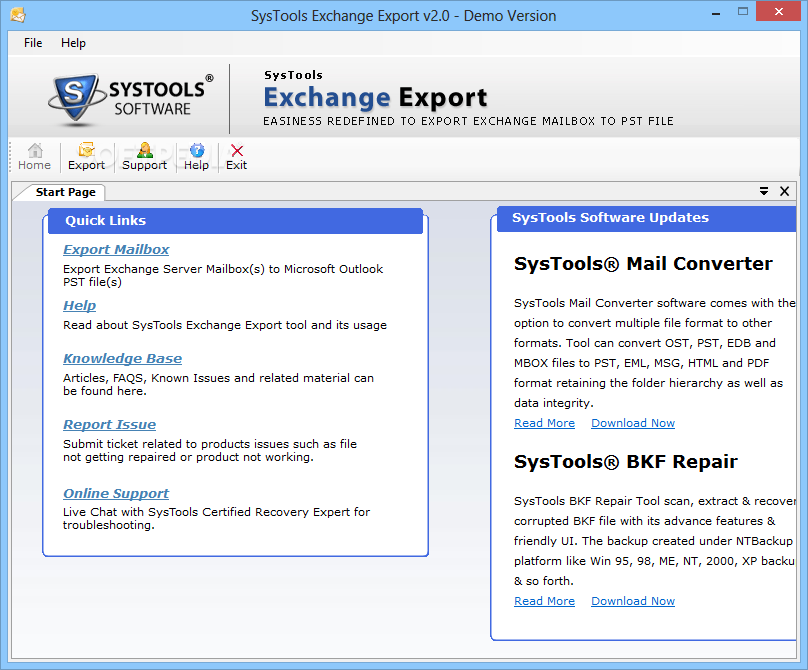Close the SysTools Exchange Export window

point(779,11)
